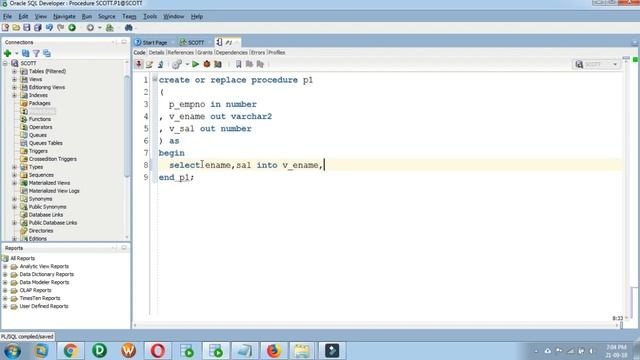The width and height of the screenshot is (640, 360).
Task: Open the Compile dropdown arrow
Action: [x=187, y=64]
